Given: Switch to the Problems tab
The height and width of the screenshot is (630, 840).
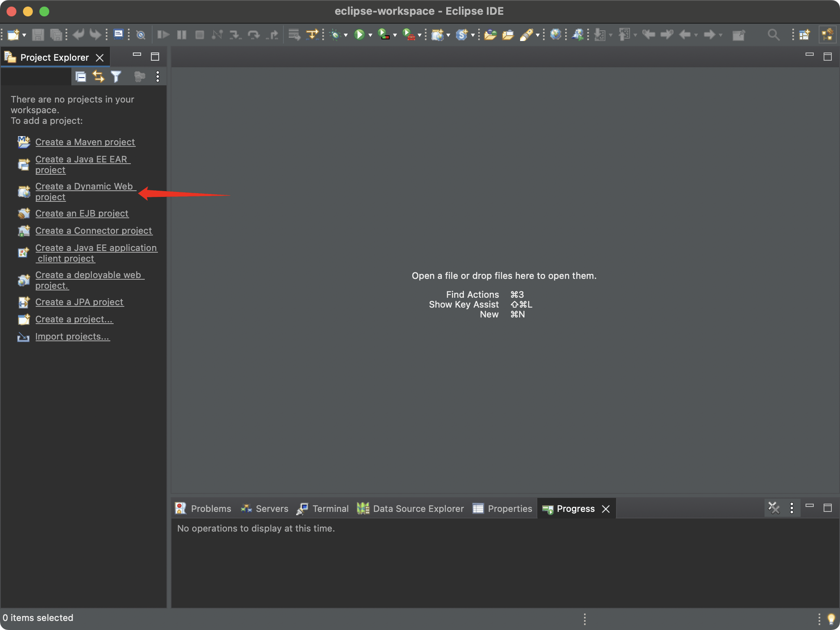Looking at the screenshot, I should pos(203,509).
